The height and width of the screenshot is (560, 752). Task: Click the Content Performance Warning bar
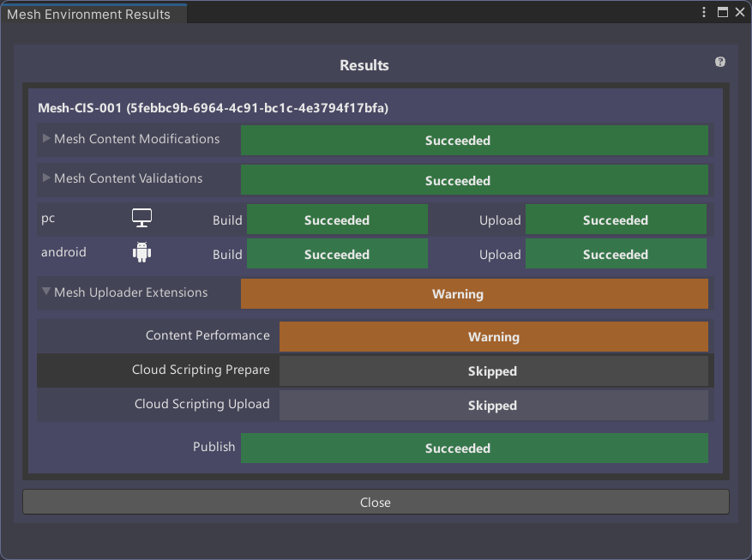493,337
